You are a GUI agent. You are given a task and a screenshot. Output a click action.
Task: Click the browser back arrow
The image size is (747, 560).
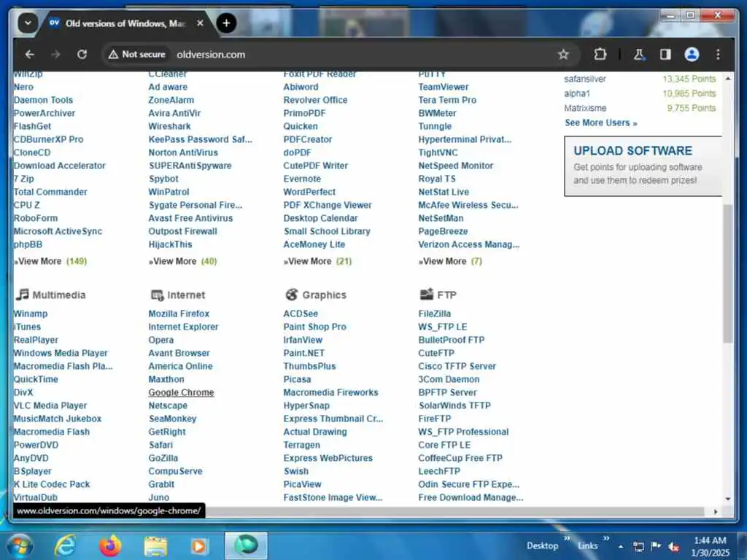coord(29,55)
